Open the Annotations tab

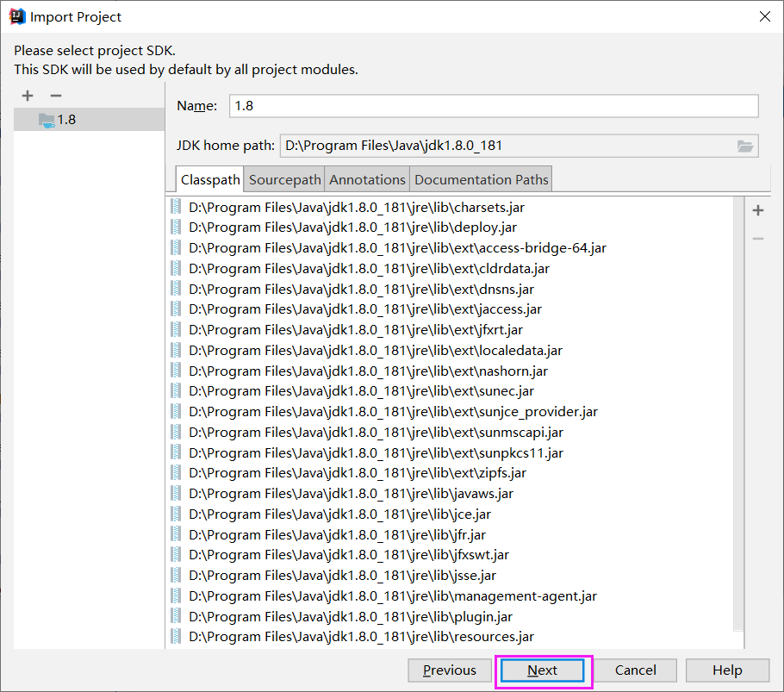pyautogui.click(x=366, y=178)
